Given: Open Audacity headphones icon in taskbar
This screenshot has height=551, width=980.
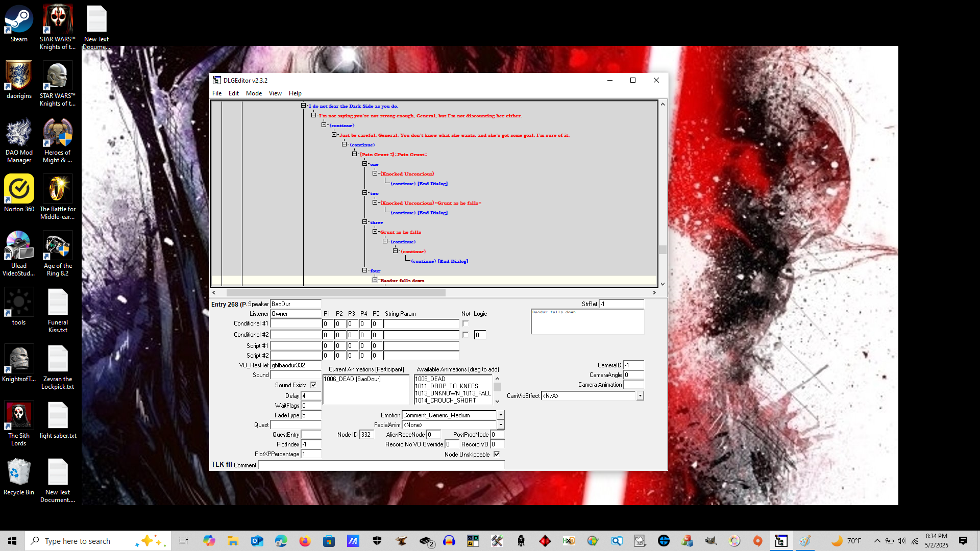Looking at the screenshot, I should tap(449, 541).
